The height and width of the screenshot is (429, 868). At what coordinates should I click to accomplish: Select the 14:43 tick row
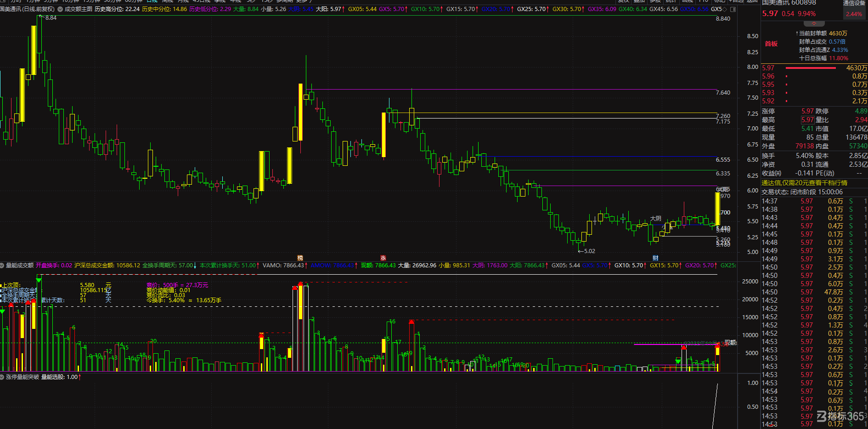(814, 218)
